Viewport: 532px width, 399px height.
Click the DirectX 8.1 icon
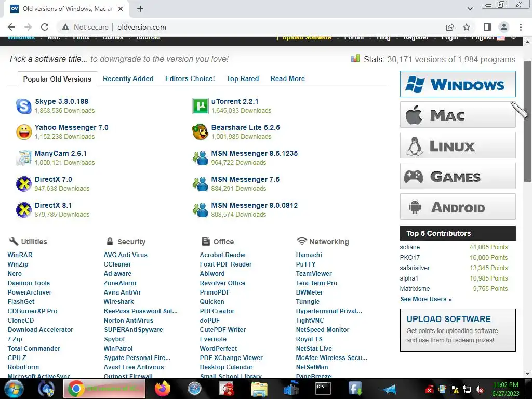tap(24, 210)
